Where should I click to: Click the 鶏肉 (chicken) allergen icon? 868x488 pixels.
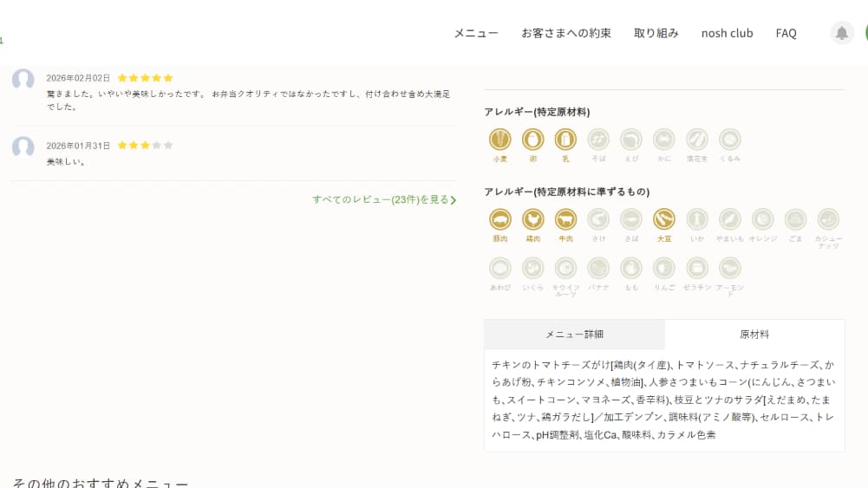(x=532, y=219)
